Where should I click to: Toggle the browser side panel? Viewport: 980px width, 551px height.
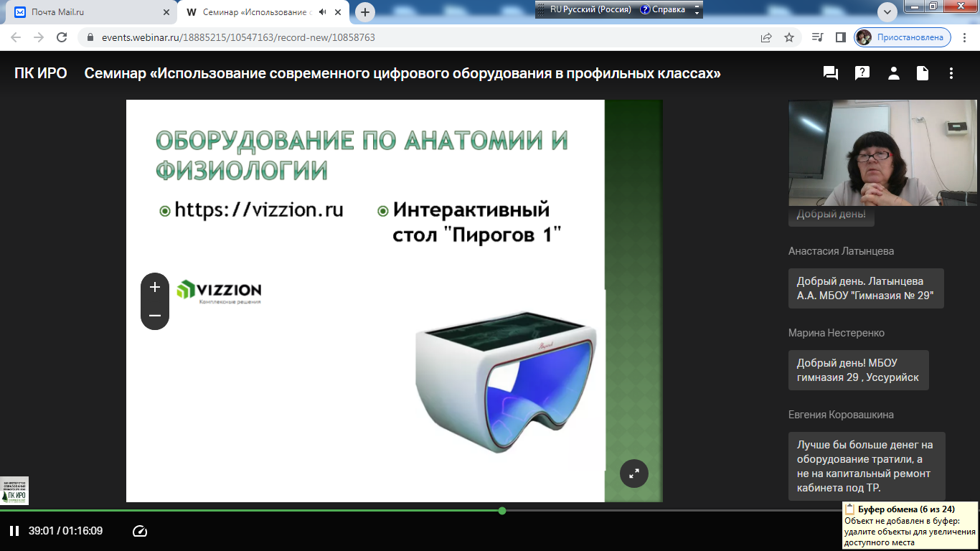click(841, 37)
